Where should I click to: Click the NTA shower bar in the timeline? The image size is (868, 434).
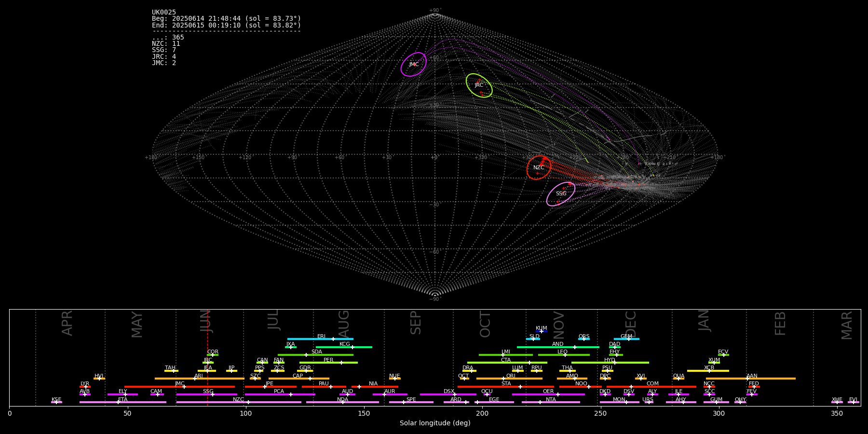tap(551, 402)
